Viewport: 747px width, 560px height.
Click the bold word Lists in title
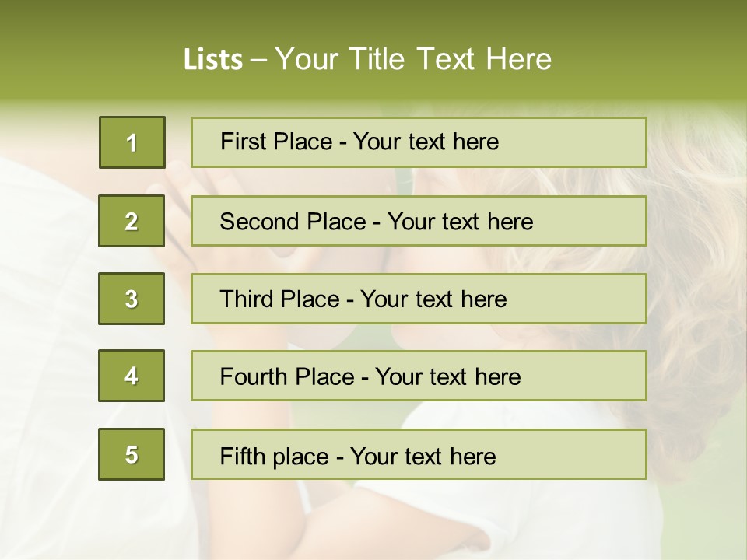[213, 59]
